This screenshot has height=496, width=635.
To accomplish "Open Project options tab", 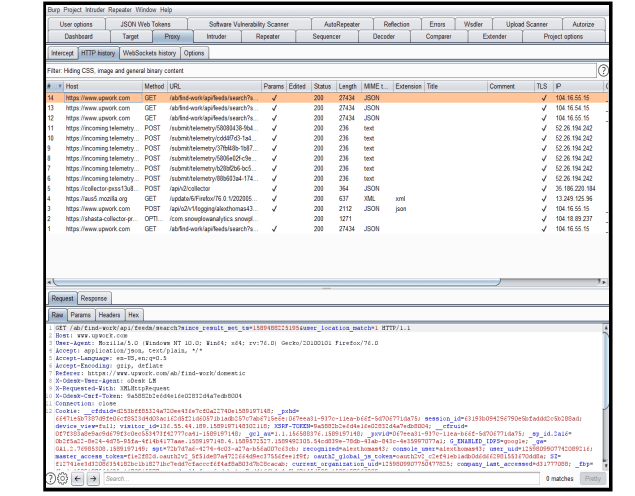I will click(563, 36).
